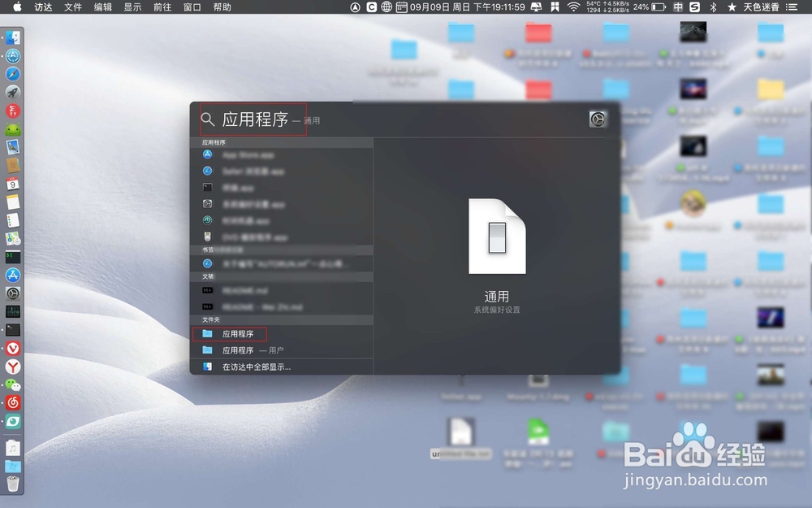Open the 显示 menu
812x508 pixels.
click(132, 7)
